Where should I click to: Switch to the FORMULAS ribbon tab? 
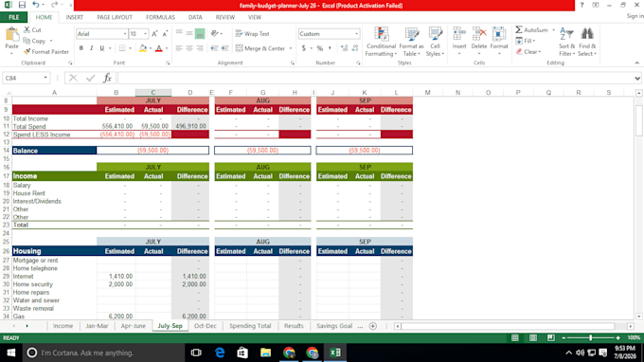point(160,17)
